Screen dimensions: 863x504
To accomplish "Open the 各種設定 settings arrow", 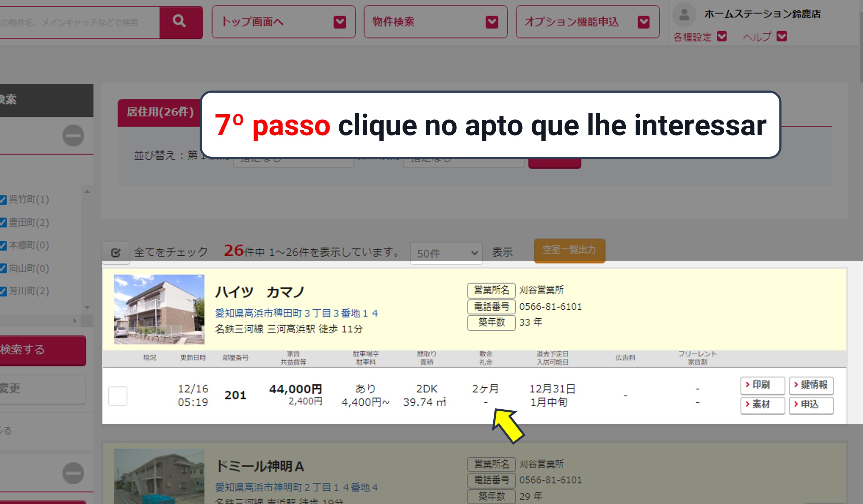I will pos(722,36).
